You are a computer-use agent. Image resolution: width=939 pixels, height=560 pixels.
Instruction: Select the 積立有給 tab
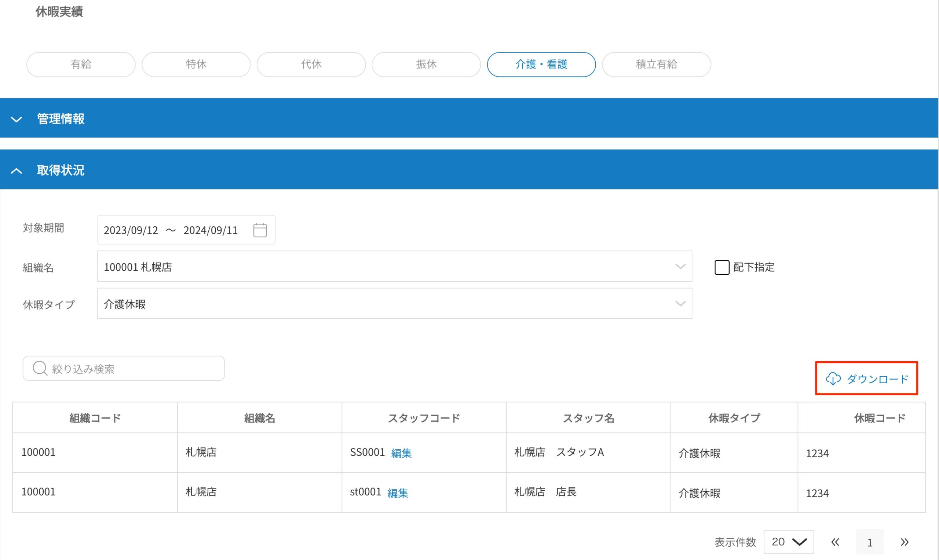[656, 65]
